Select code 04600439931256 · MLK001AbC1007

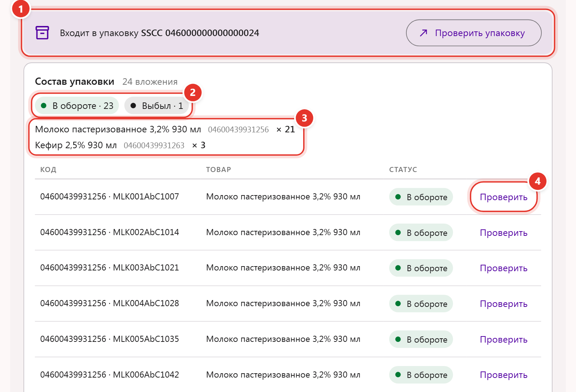[x=109, y=197]
